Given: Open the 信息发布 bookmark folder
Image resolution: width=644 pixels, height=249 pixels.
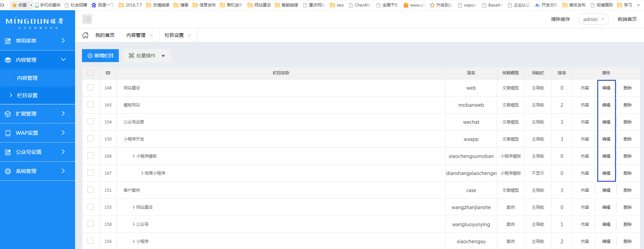Looking at the screenshot, I should pyautogui.click(x=204, y=5).
